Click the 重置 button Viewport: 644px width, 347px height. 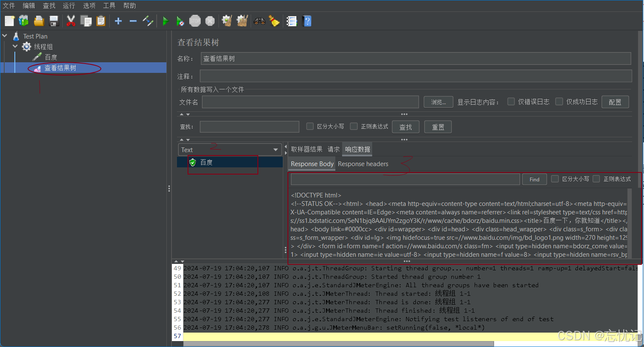(438, 127)
